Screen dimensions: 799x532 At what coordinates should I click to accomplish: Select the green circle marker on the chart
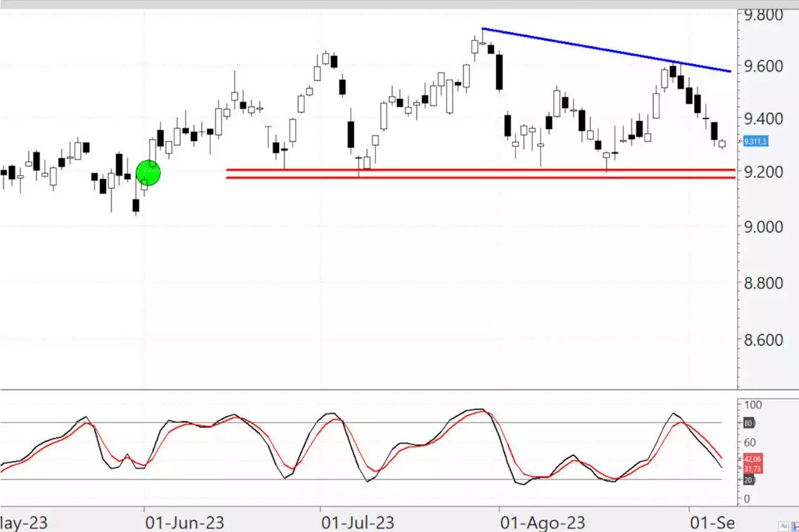(x=148, y=173)
